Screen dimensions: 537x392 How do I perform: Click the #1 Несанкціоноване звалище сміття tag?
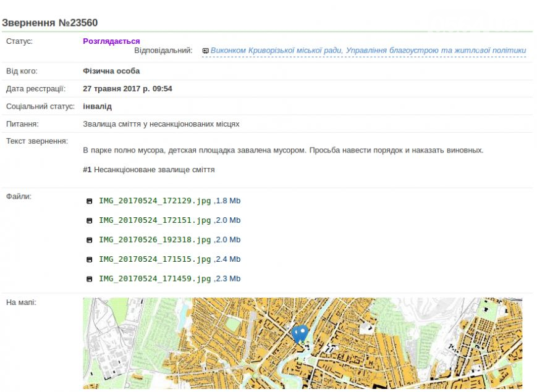tap(149, 170)
